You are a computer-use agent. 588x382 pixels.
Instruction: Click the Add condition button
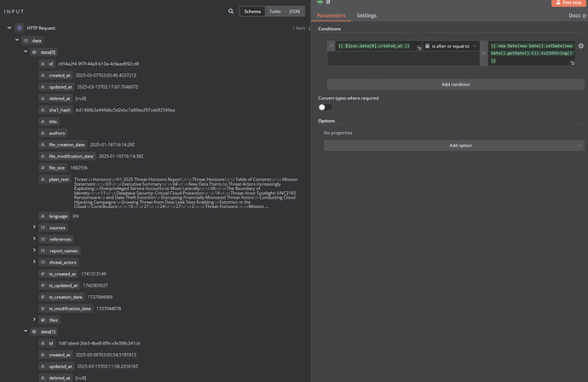click(x=456, y=84)
